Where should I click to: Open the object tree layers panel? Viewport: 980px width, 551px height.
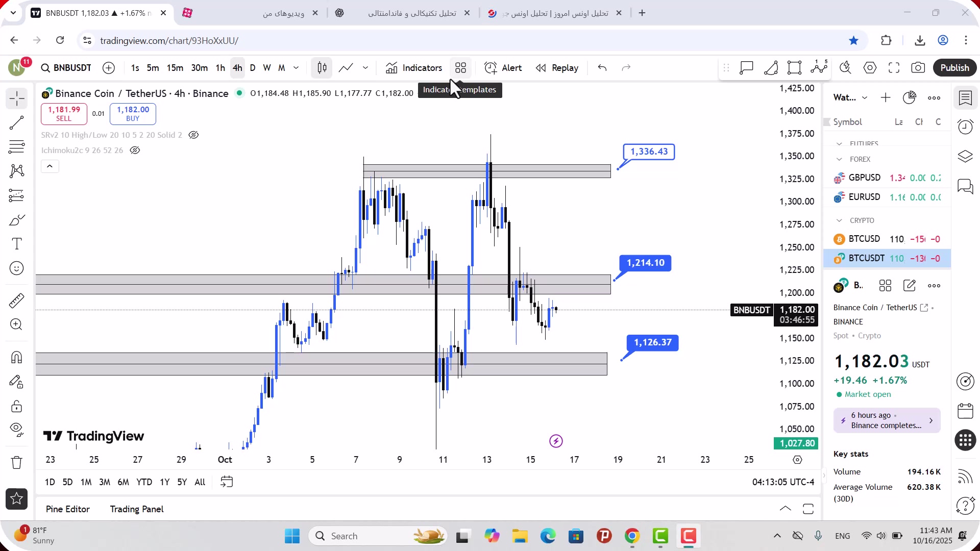(x=965, y=156)
